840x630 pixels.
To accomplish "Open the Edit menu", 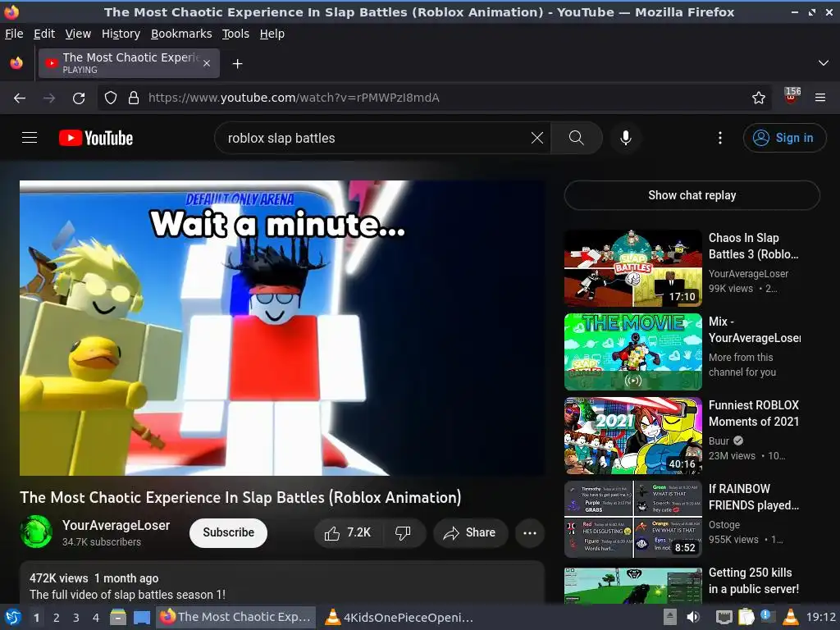I will point(44,34).
